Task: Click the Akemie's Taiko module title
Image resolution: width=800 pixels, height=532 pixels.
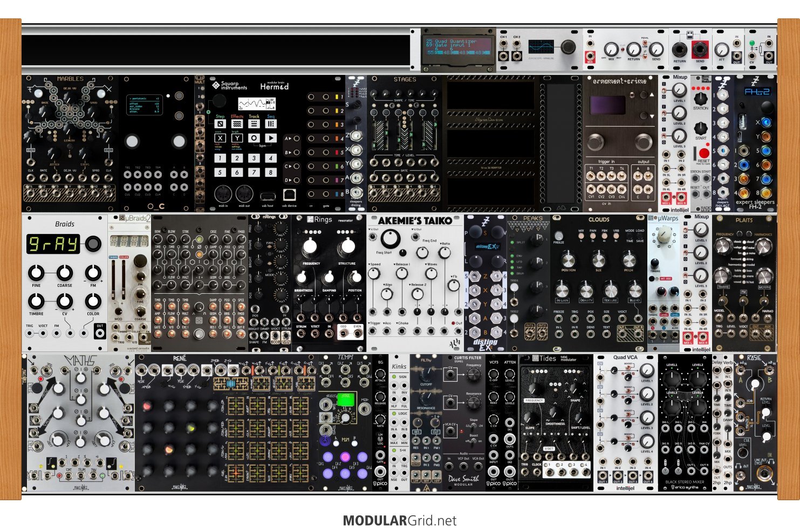Action: [414, 220]
